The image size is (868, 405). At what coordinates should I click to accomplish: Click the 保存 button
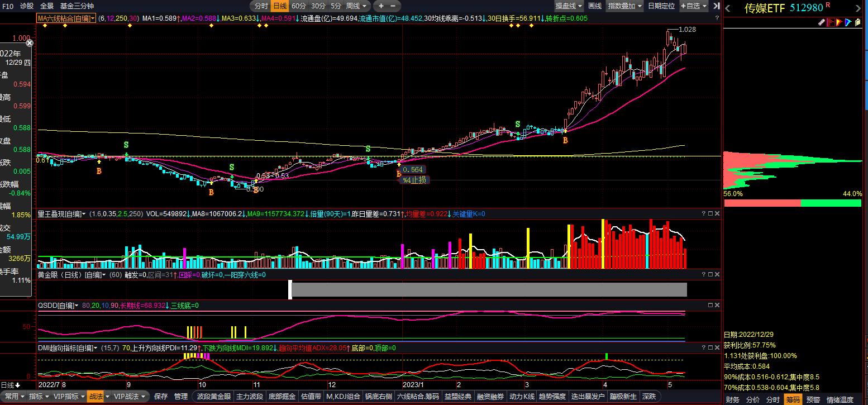pyautogui.click(x=161, y=396)
